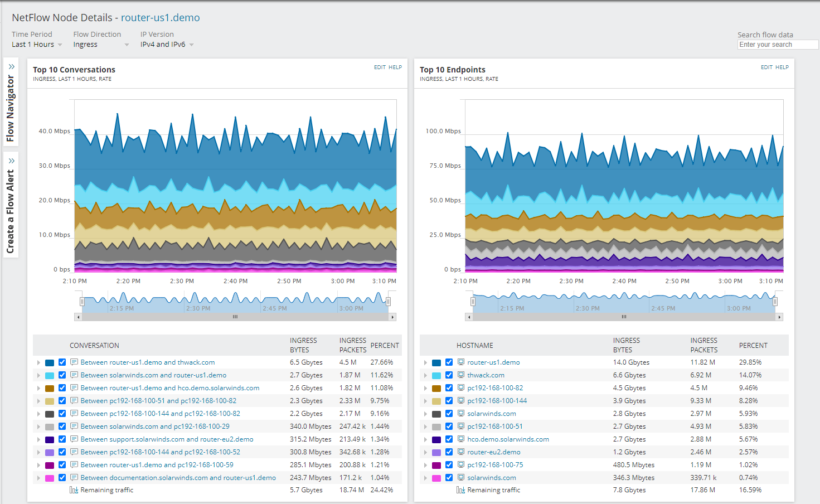
Task: Open the hco.demo.solarwinds.com endpoint link
Action: pos(508,439)
